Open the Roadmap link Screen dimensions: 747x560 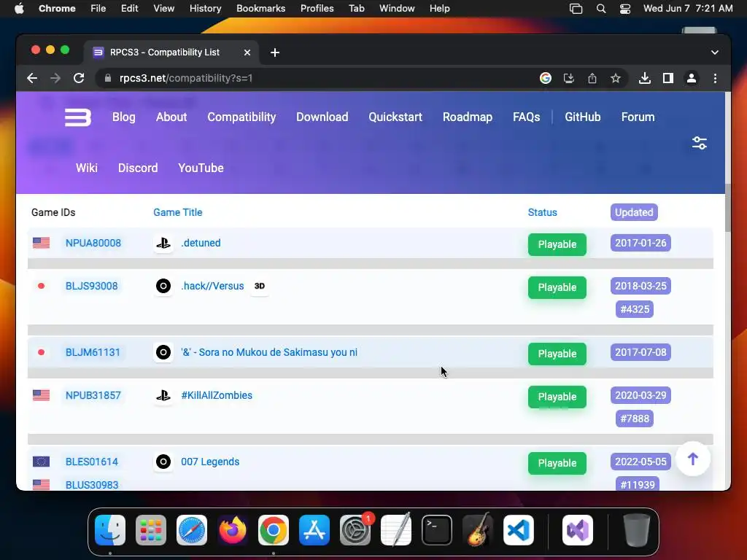pyautogui.click(x=468, y=117)
